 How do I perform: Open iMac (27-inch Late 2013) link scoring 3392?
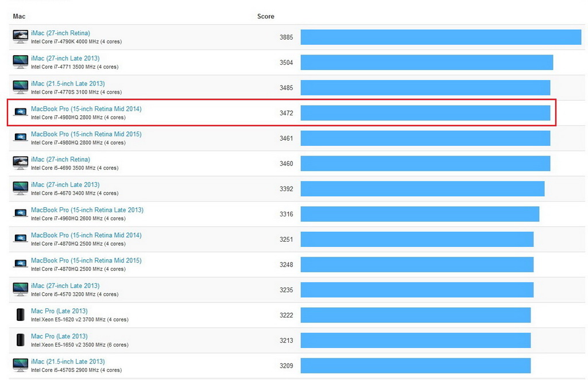(x=65, y=184)
